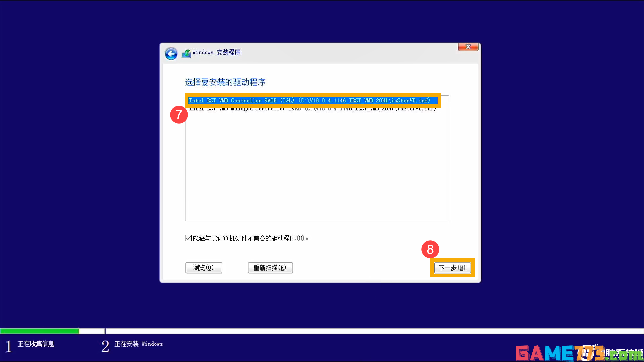Image resolution: width=644 pixels, height=362 pixels.
Task: Select Intel RST VMD Managed Controller 09AB driver
Action: [x=312, y=109]
